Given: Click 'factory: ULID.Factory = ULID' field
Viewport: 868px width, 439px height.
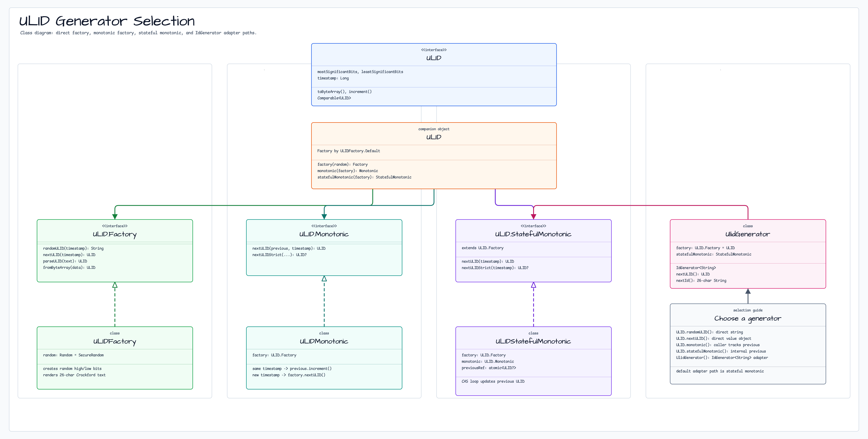Looking at the screenshot, I should tap(705, 248).
